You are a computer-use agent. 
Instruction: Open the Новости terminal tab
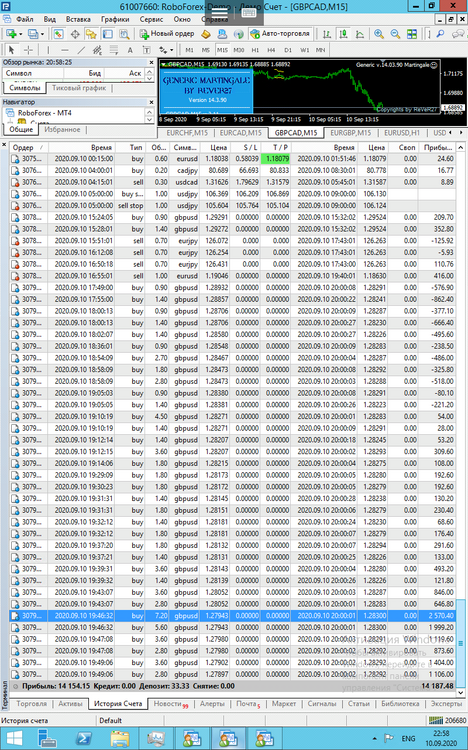pos(171,704)
